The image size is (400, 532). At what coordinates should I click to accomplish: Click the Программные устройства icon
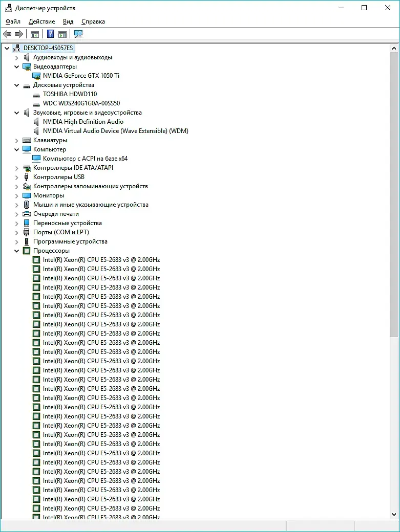coord(27,241)
